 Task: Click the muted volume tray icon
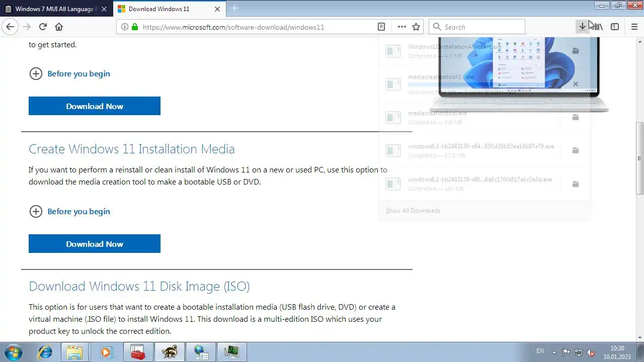pos(591,352)
